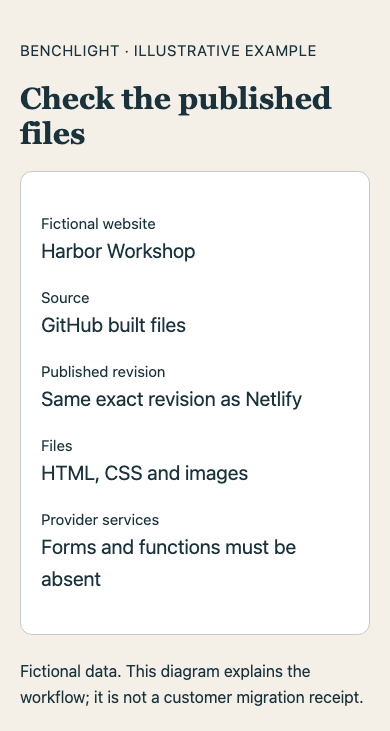Click the 'BENCHLIGHT · ILLUSTRATIVE EXAMPLE' eyebrow text
This screenshot has width=390, height=731.
click(x=168, y=51)
